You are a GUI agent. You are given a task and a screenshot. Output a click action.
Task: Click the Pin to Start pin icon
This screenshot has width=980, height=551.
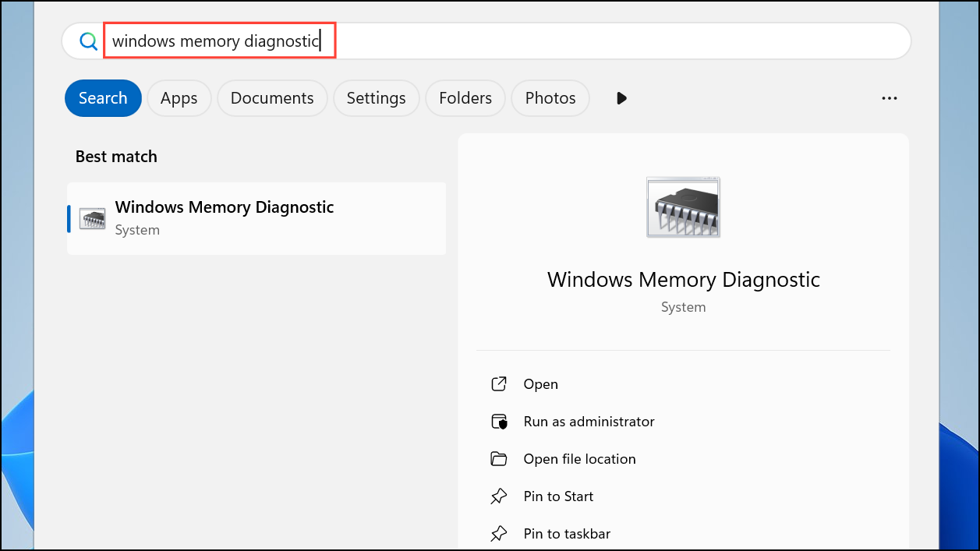pos(499,496)
